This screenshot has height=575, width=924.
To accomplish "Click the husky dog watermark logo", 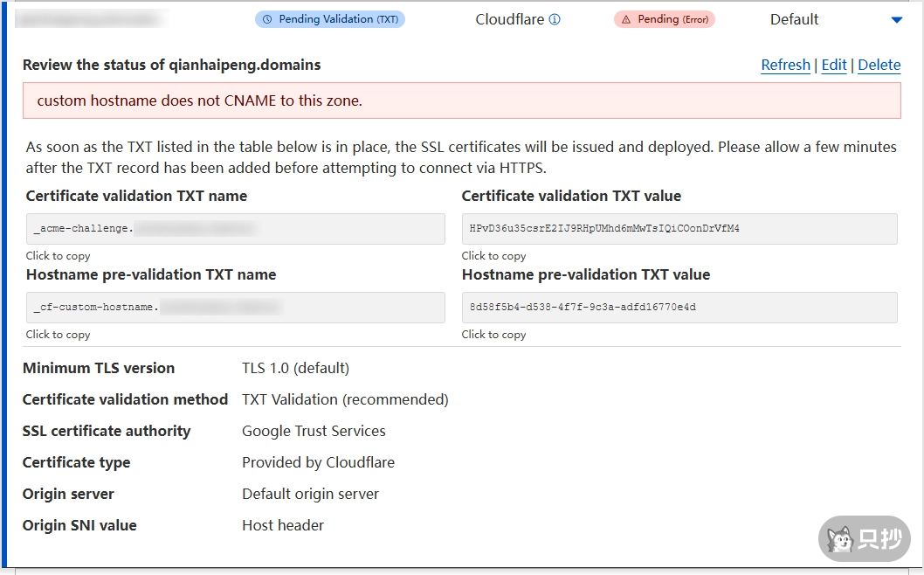I will click(x=841, y=540).
